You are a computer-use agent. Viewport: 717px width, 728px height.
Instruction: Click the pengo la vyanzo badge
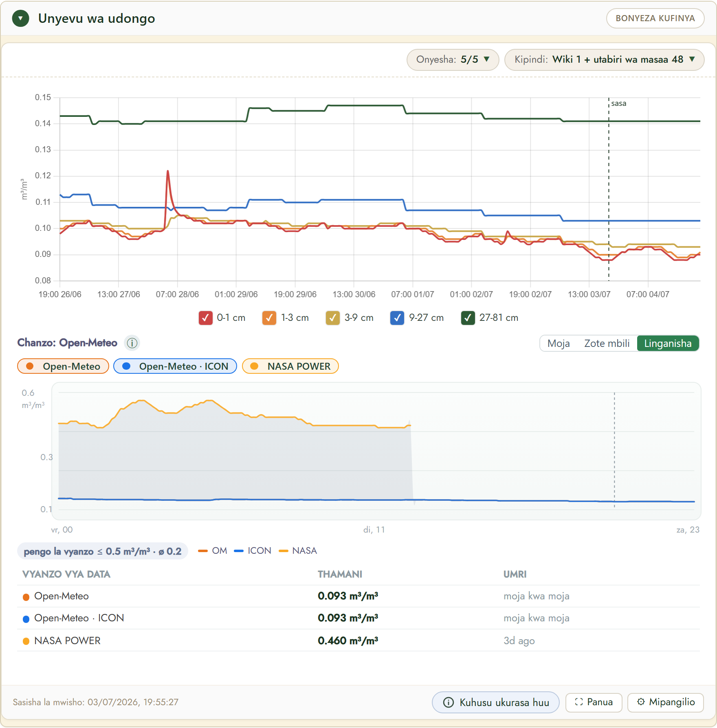click(103, 551)
